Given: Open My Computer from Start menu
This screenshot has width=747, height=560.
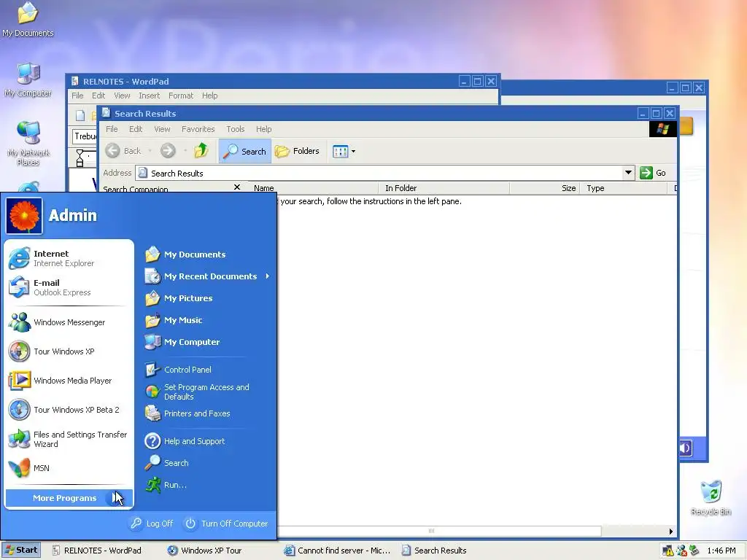Looking at the screenshot, I should tap(208, 342).
